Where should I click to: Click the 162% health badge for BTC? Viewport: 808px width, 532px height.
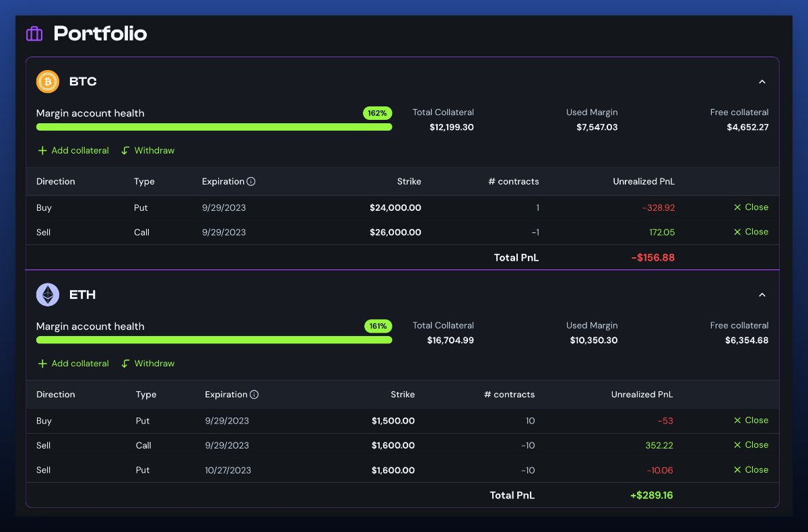[377, 113]
